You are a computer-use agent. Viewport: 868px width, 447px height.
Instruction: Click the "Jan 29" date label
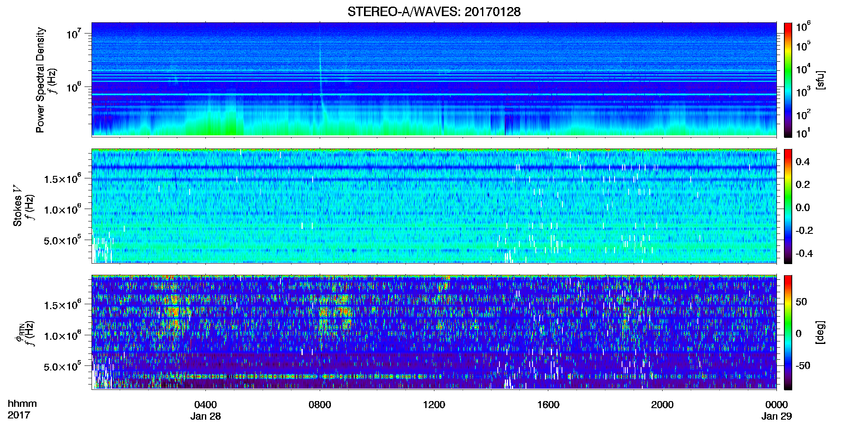tap(776, 416)
